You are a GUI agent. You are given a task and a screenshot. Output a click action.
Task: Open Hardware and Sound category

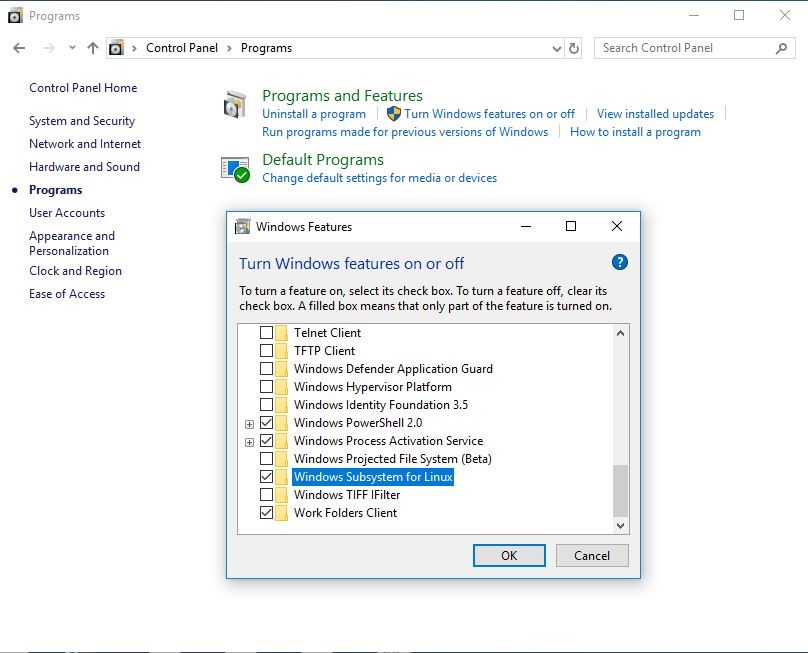pyautogui.click(x=85, y=167)
